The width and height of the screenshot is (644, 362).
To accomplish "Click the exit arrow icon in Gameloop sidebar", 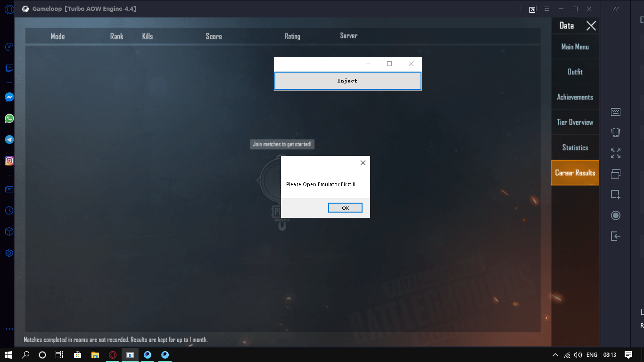I will 615,236.
